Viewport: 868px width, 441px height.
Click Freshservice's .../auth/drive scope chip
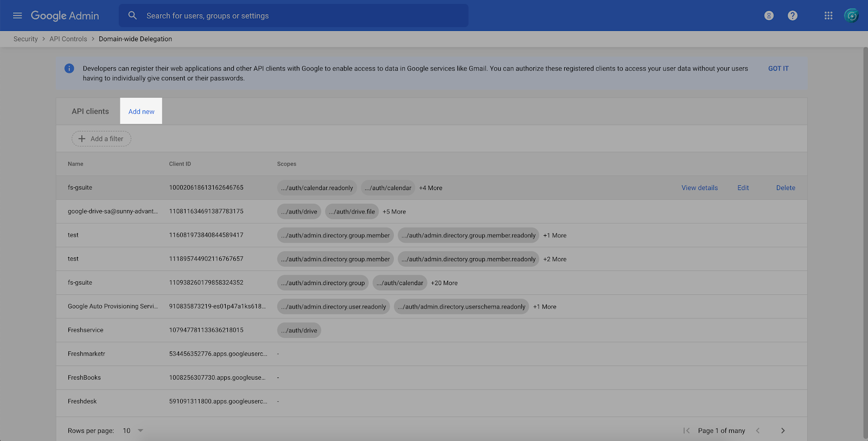tap(299, 330)
